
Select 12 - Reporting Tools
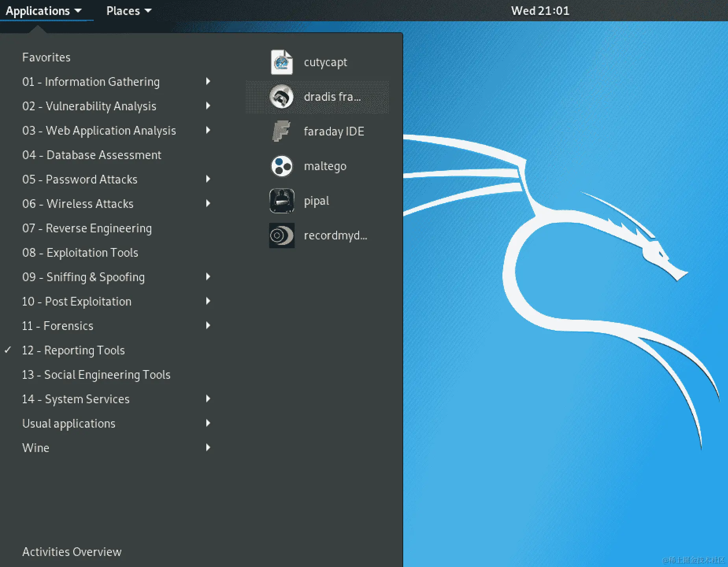[x=74, y=350]
